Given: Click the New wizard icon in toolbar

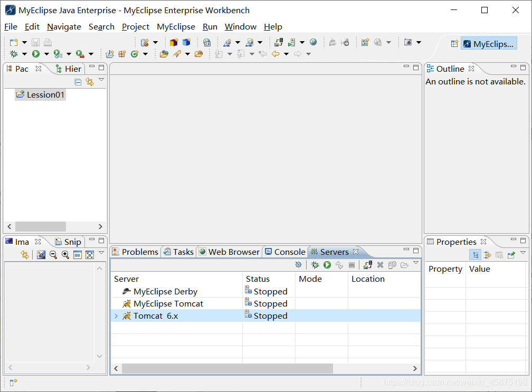Looking at the screenshot, I should click(x=14, y=42).
